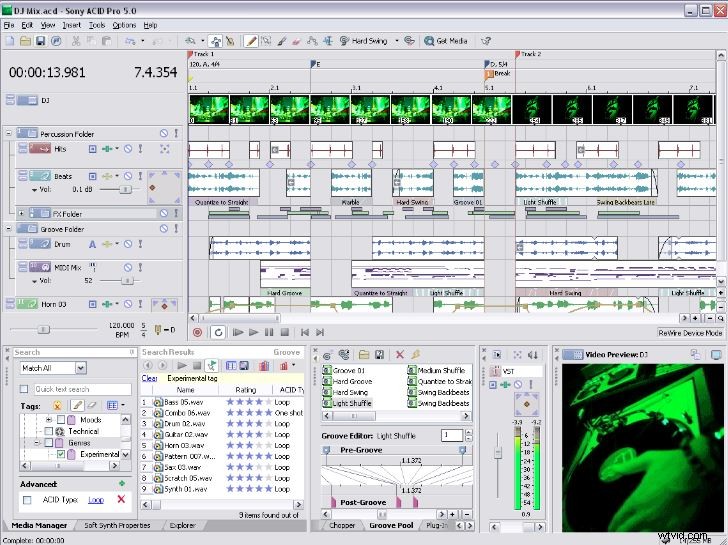Image resolution: width=728 pixels, height=545 pixels.
Task: Click the Quick text search input field
Action: click(82, 389)
